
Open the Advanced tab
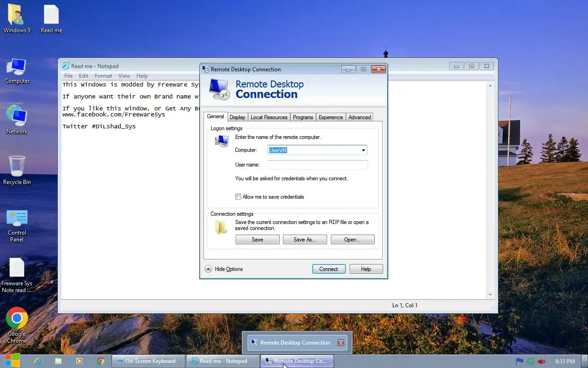(x=360, y=117)
